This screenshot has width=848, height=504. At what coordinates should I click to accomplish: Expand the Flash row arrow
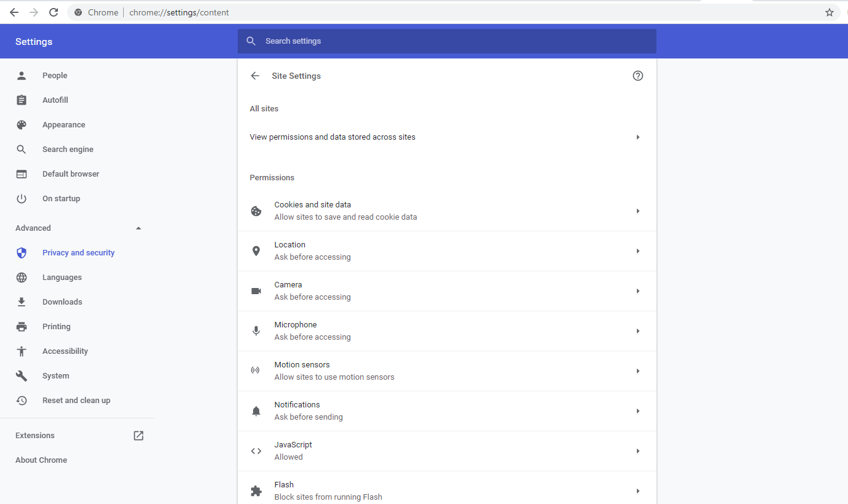pyautogui.click(x=638, y=491)
